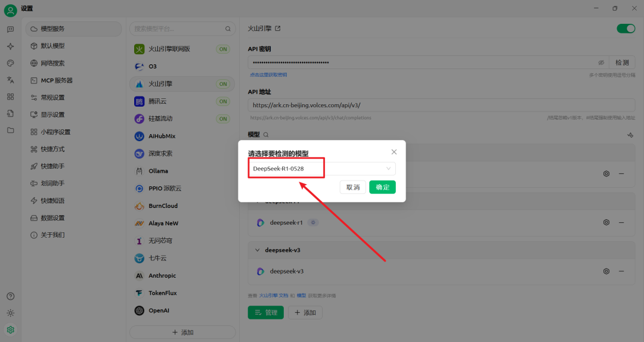Click the health check icon beside models
The width and height of the screenshot is (644, 342).
coord(630,135)
